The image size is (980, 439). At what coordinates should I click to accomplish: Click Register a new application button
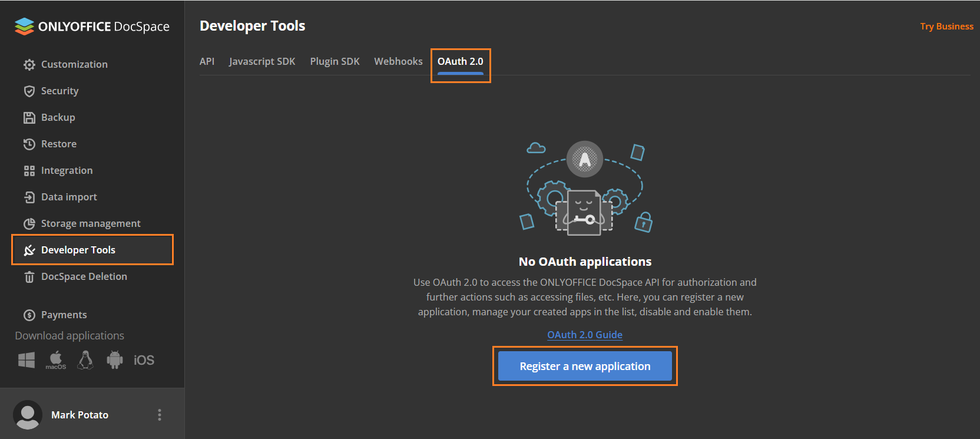pyautogui.click(x=585, y=366)
